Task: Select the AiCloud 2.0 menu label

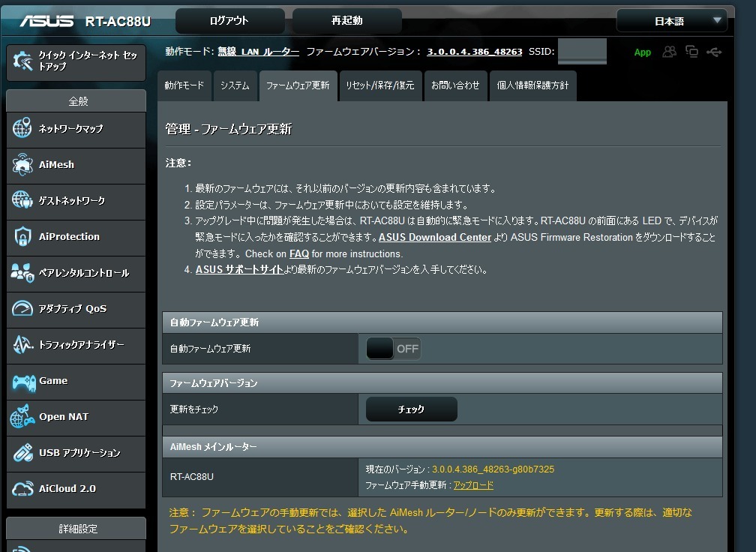Action: 67,489
